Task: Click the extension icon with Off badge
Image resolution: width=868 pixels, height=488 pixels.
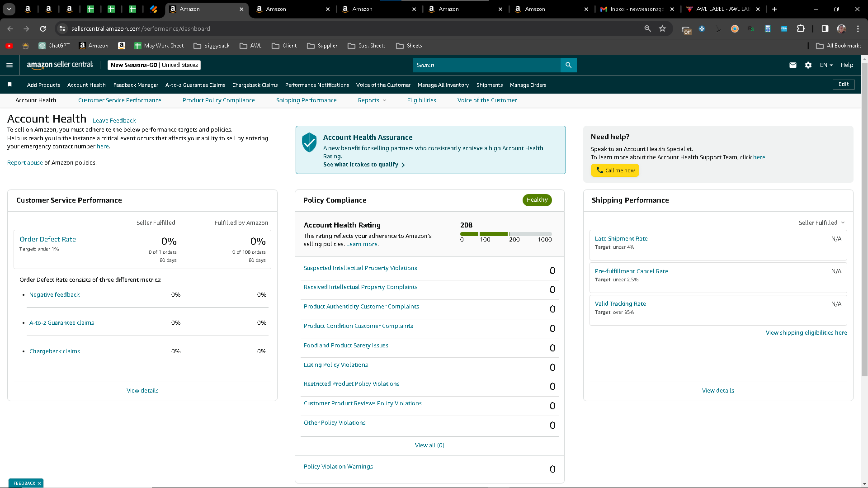Action: tap(686, 29)
